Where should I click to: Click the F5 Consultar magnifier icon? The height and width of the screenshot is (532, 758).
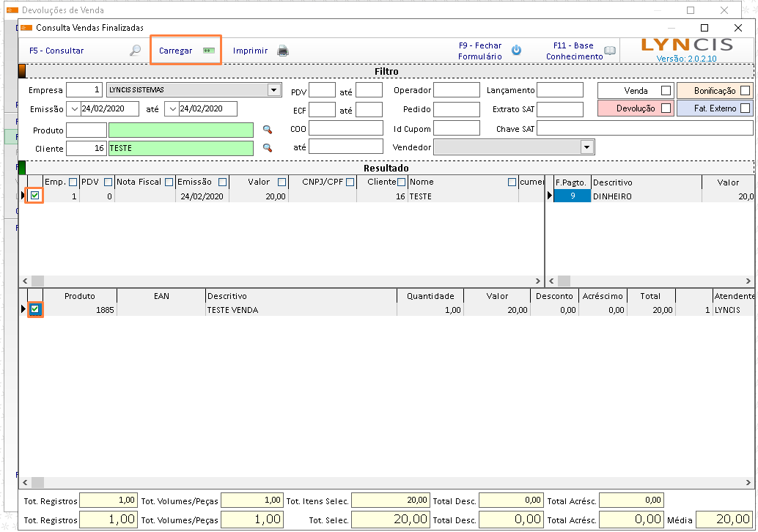(x=135, y=51)
